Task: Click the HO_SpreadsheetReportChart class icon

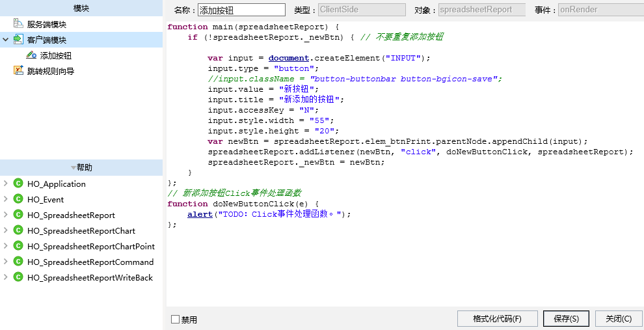Action: click(18, 230)
